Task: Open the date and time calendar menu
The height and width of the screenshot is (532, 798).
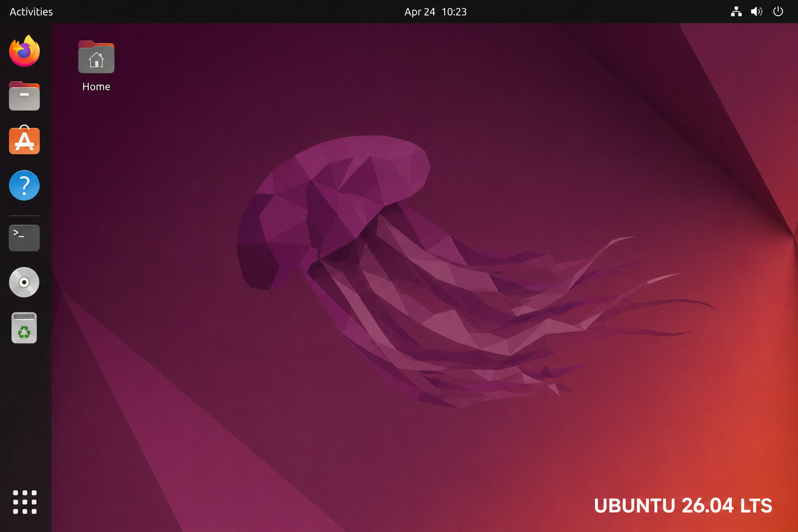Action: click(x=435, y=11)
